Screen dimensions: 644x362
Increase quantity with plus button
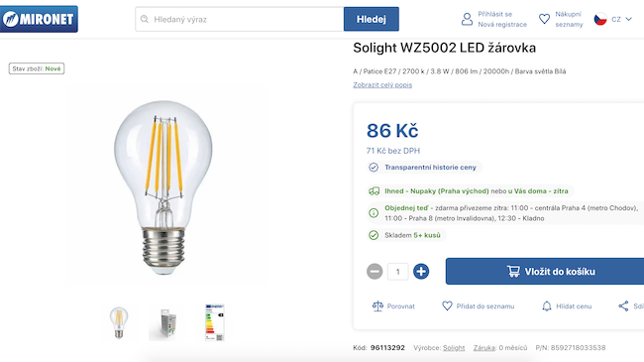pyautogui.click(x=421, y=272)
